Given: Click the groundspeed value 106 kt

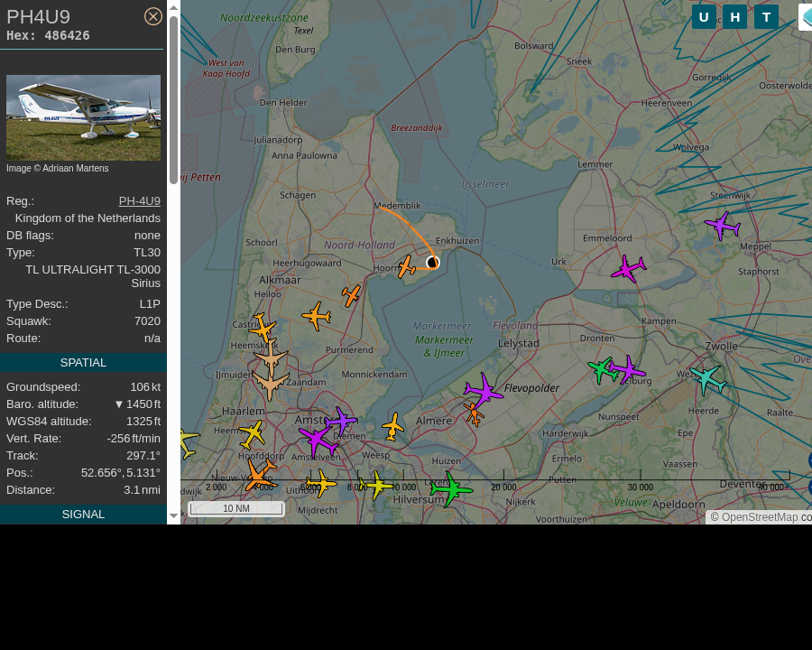Looking at the screenshot, I should point(145,387).
